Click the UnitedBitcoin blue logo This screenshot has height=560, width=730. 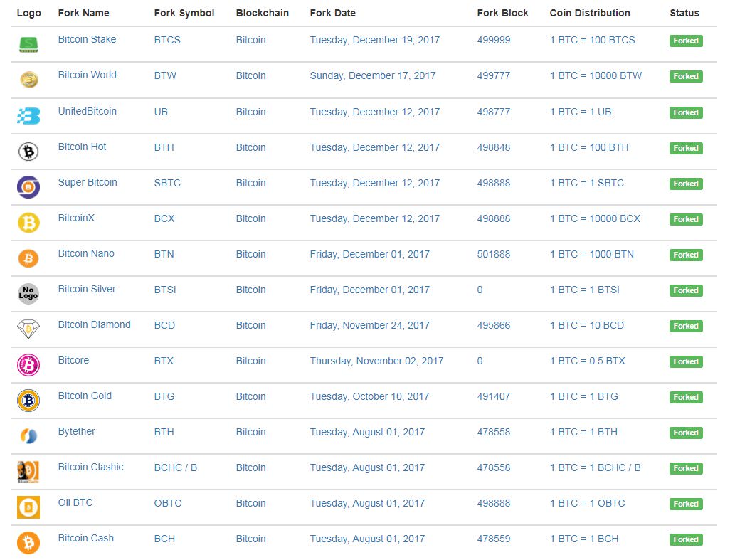tap(28, 115)
